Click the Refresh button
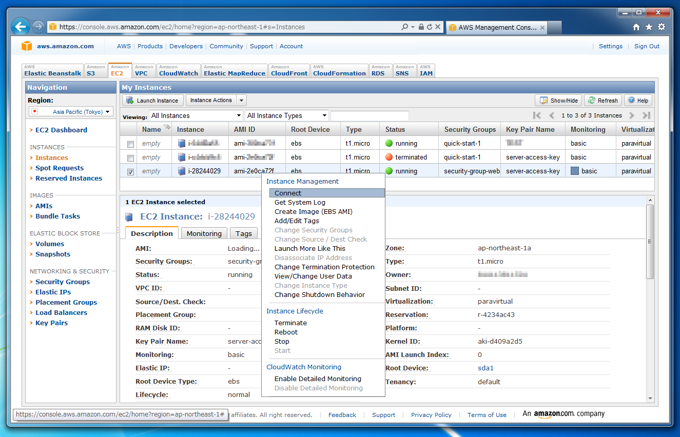 [603, 100]
